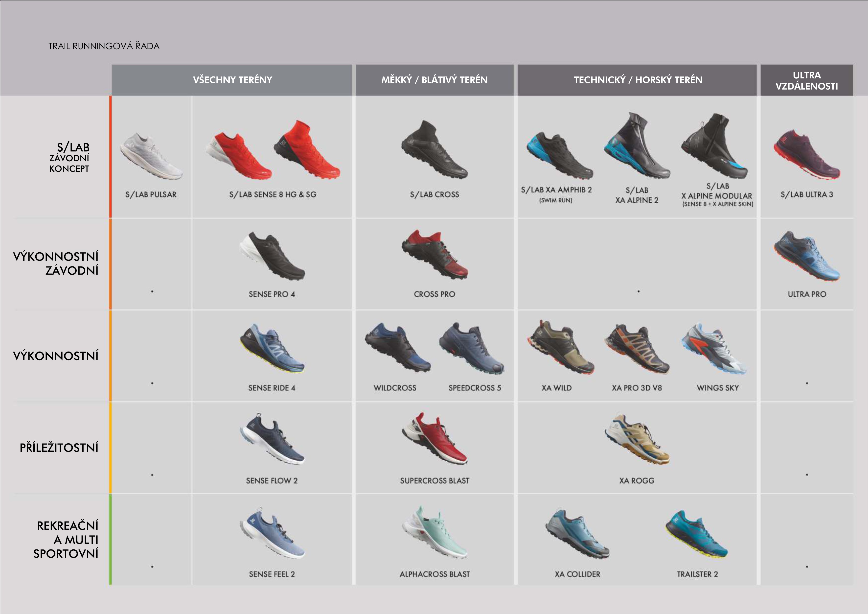Click the Speedcross 5 label
The width and height of the screenshot is (868, 614).
tap(475, 388)
